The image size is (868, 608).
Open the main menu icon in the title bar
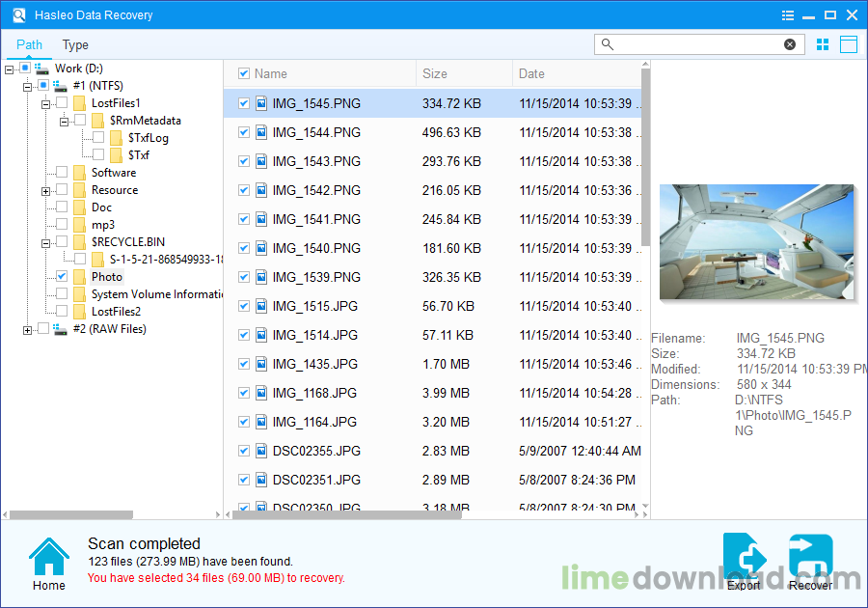pyautogui.click(x=788, y=14)
